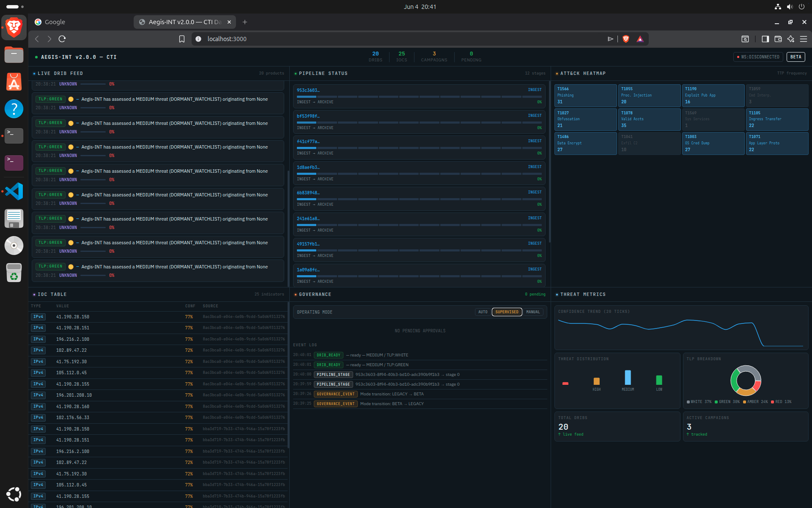The width and height of the screenshot is (812, 508).
Task: Launch the App Center from the dock
Action: (14, 82)
